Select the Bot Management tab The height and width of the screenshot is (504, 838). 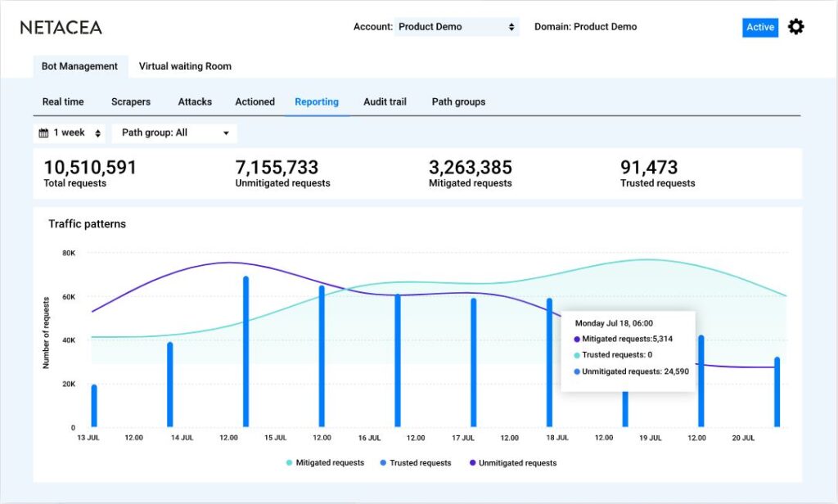(79, 66)
